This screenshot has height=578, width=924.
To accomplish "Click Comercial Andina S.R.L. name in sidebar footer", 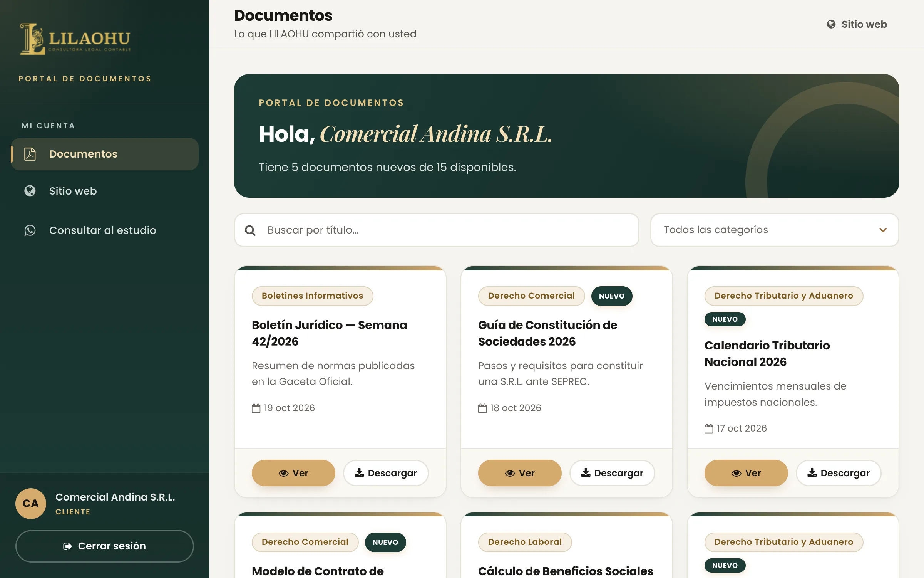I will point(115,497).
